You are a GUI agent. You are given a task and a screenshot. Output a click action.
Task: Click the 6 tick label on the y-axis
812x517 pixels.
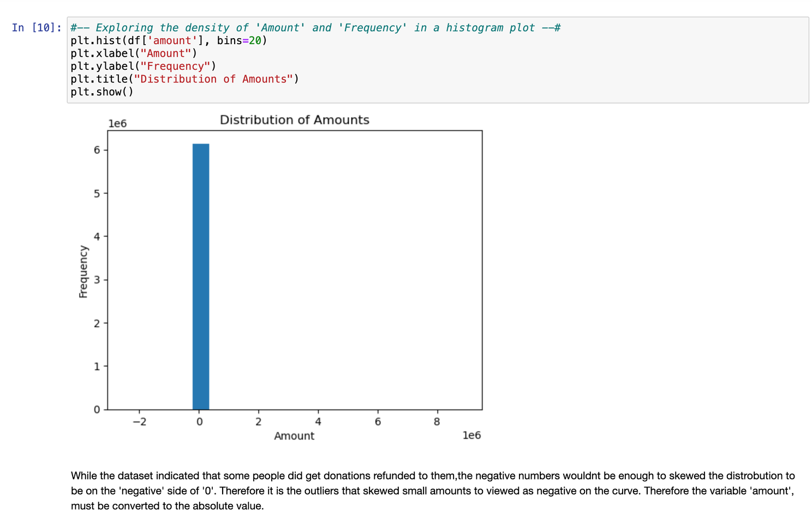[97, 150]
